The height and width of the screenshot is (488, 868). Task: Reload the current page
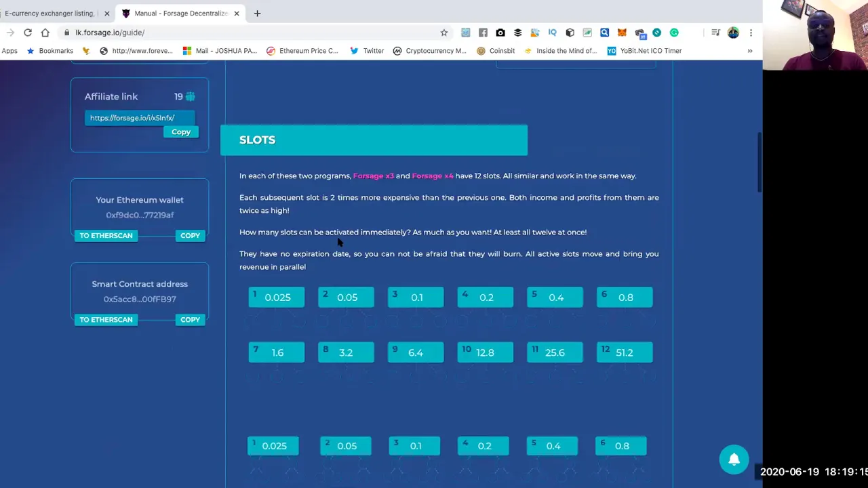pyautogui.click(x=28, y=33)
